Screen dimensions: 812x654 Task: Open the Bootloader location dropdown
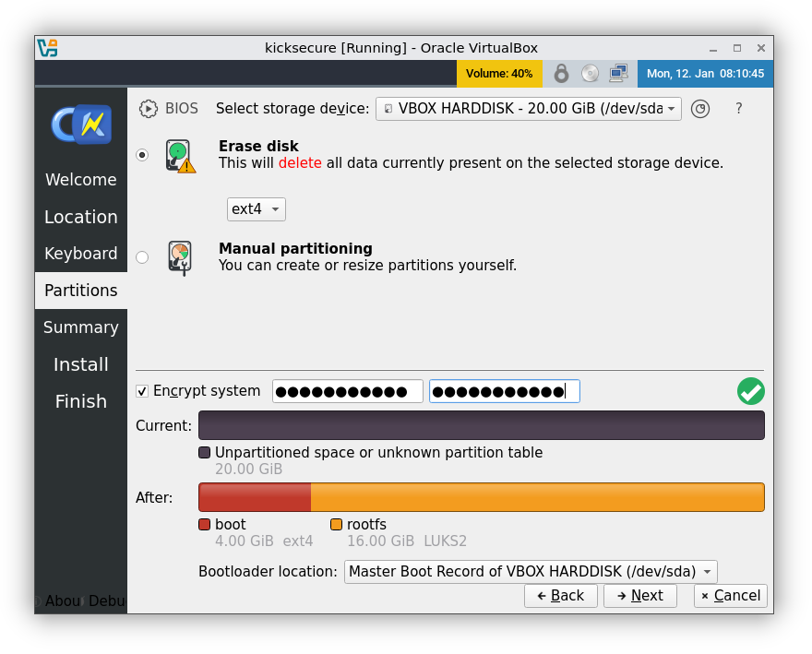[531, 571]
